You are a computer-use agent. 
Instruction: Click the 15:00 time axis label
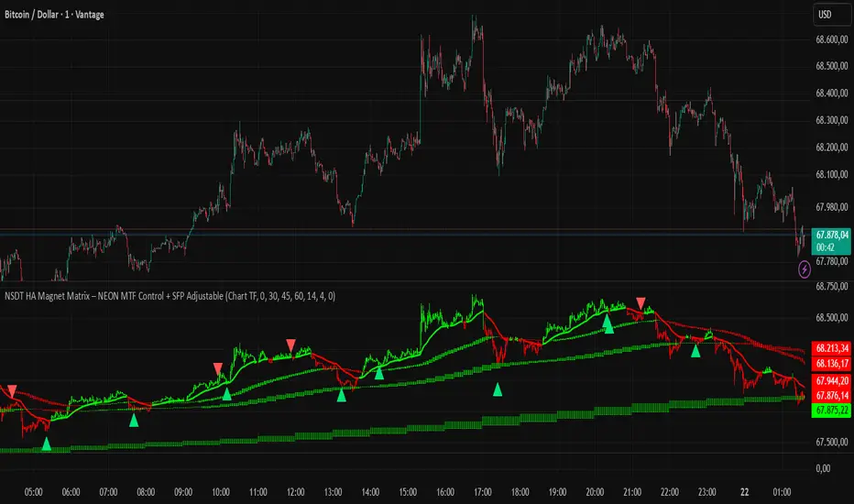408,492
